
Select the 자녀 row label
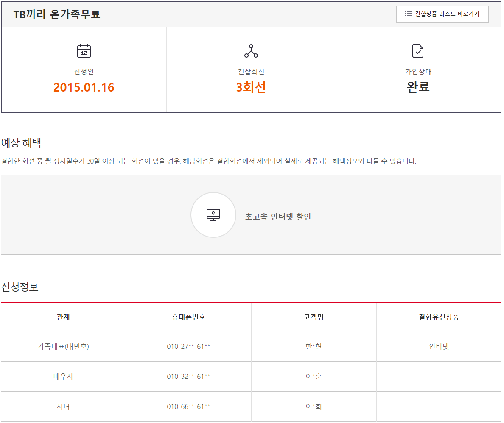point(63,406)
